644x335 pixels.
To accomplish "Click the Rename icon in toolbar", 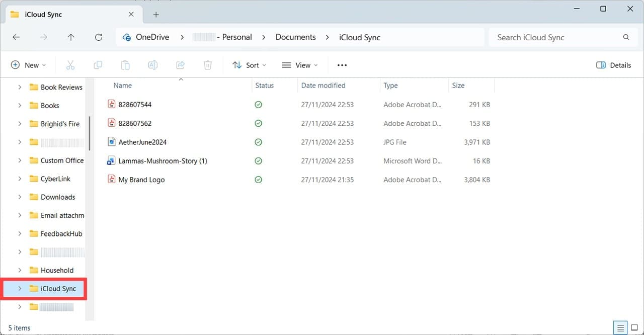I will point(153,65).
